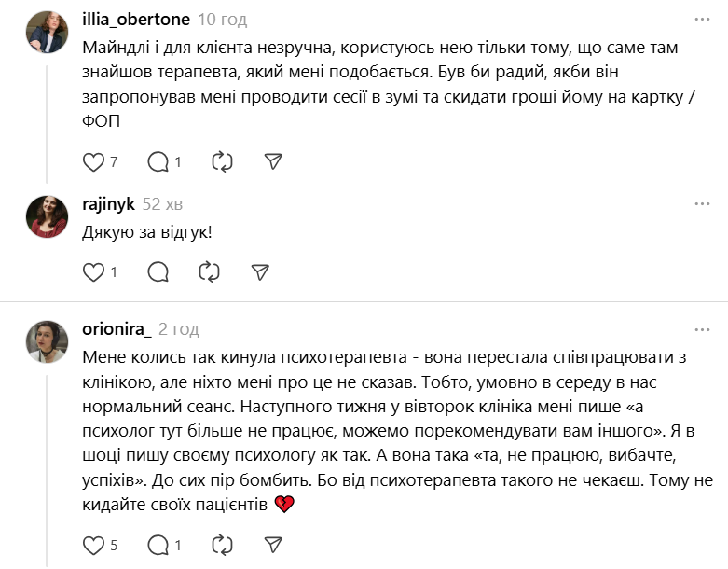The height and width of the screenshot is (569, 728).
Task: Repost rajinyk's reply
Action: (x=209, y=272)
